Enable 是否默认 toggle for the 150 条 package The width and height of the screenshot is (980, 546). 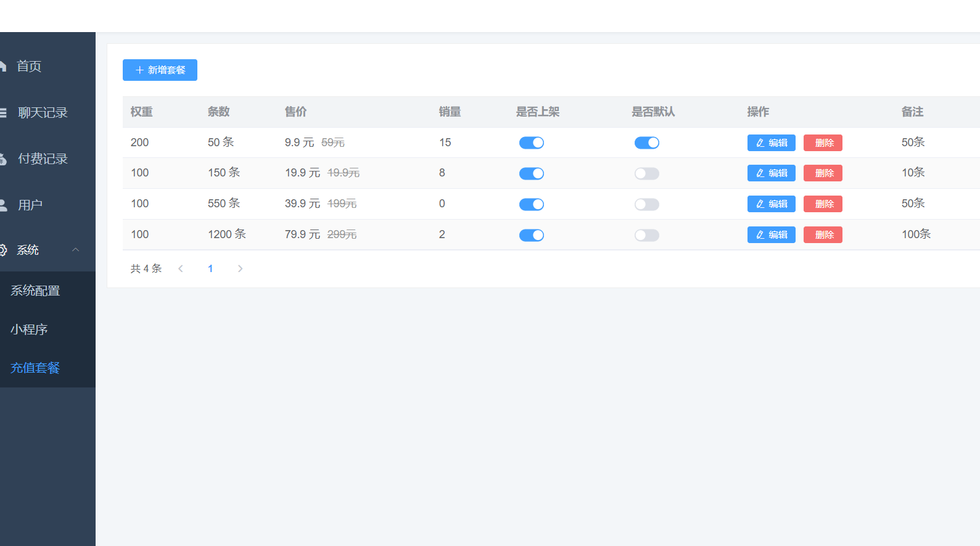point(646,174)
